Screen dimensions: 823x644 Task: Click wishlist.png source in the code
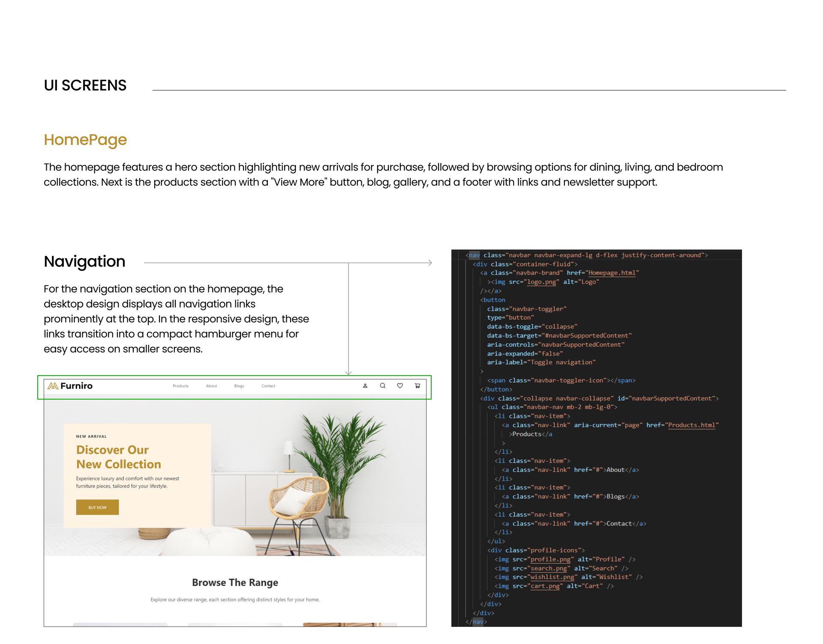(x=553, y=577)
